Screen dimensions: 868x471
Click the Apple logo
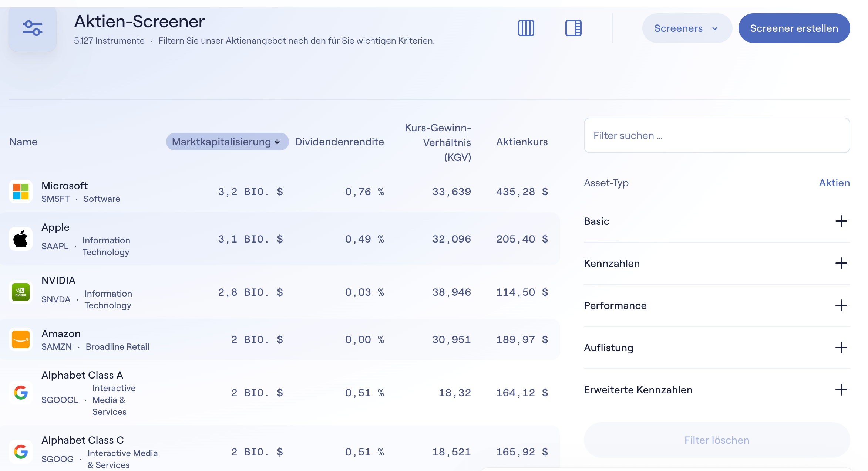coord(21,239)
